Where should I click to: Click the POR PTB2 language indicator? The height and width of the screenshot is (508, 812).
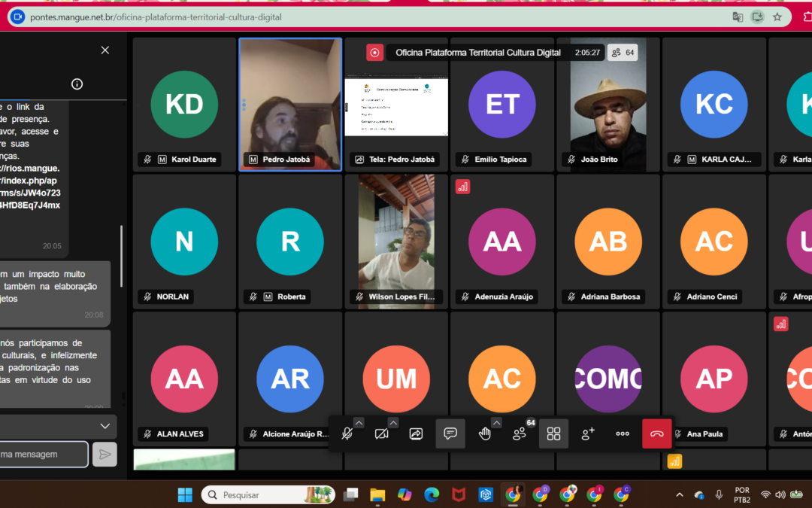(742, 495)
